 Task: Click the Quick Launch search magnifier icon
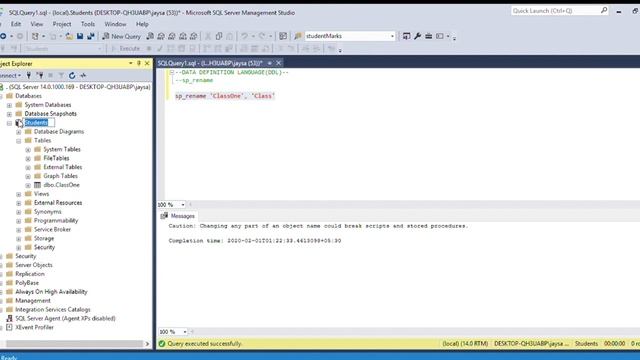pos(604,11)
